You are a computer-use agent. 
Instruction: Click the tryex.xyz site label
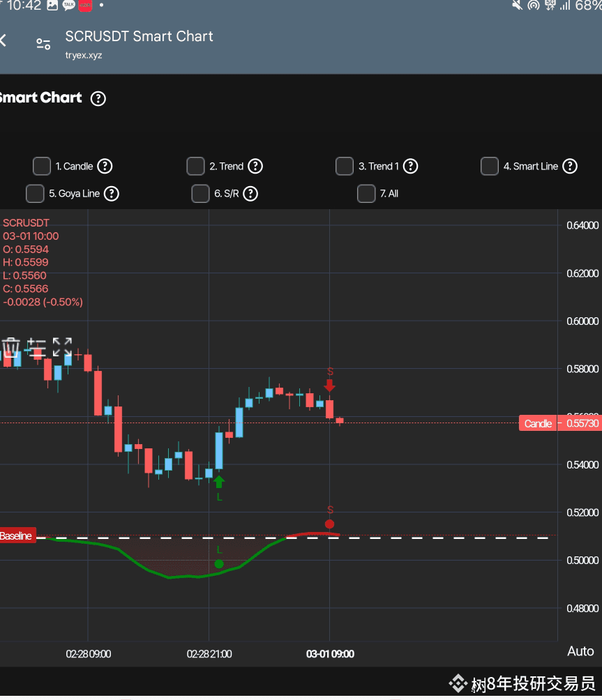tap(83, 55)
